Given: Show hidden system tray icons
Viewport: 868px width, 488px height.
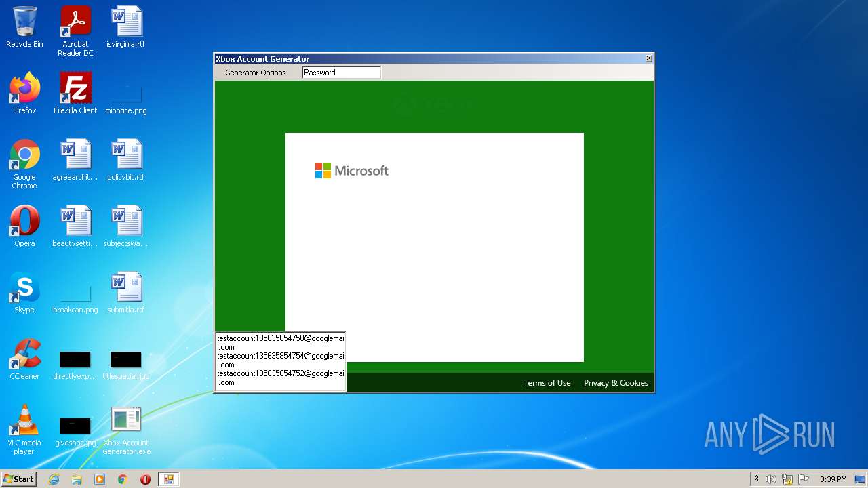Looking at the screenshot, I should 756,479.
